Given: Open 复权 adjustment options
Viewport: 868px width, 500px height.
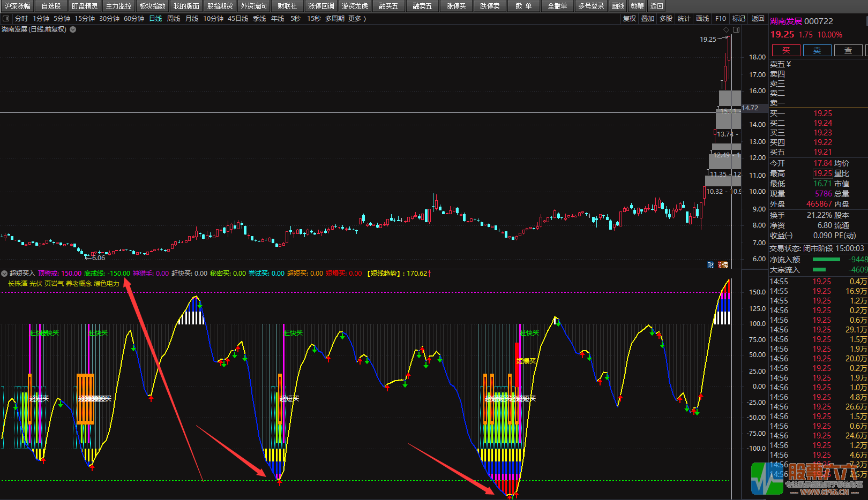Looking at the screenshot, I should pyautogui.click(x=630, y=19).
